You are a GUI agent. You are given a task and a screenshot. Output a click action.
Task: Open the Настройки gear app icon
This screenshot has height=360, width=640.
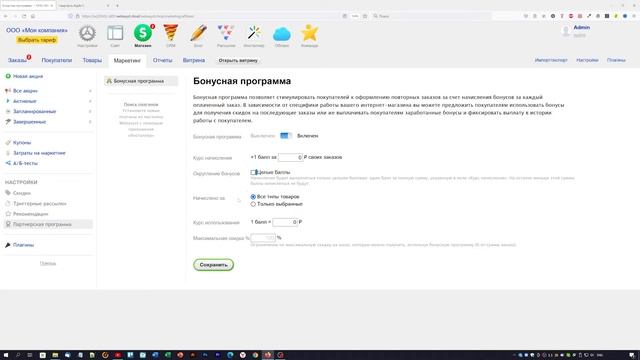pos(87,33)
